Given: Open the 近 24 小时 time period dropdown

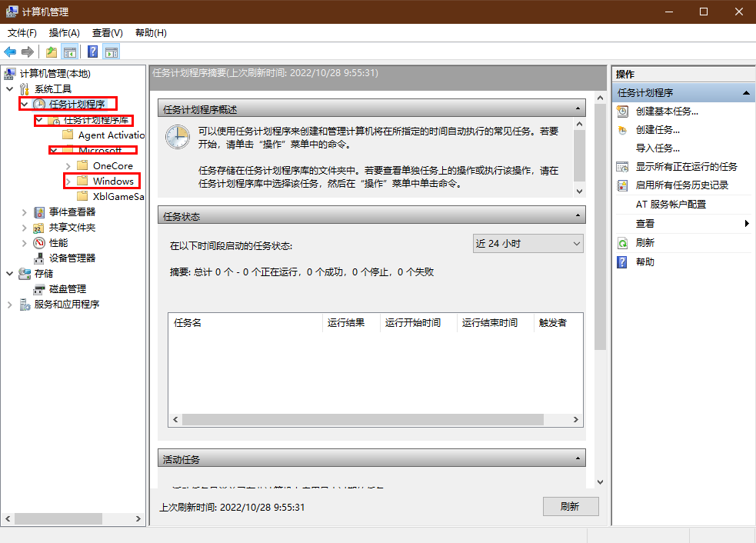Looking at the screenshot, I should (528, 244).
